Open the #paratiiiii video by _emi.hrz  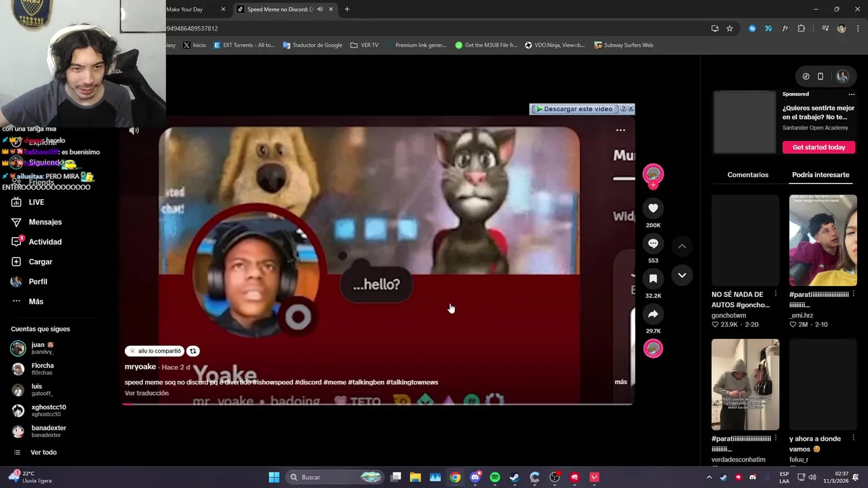click(823, 240)
